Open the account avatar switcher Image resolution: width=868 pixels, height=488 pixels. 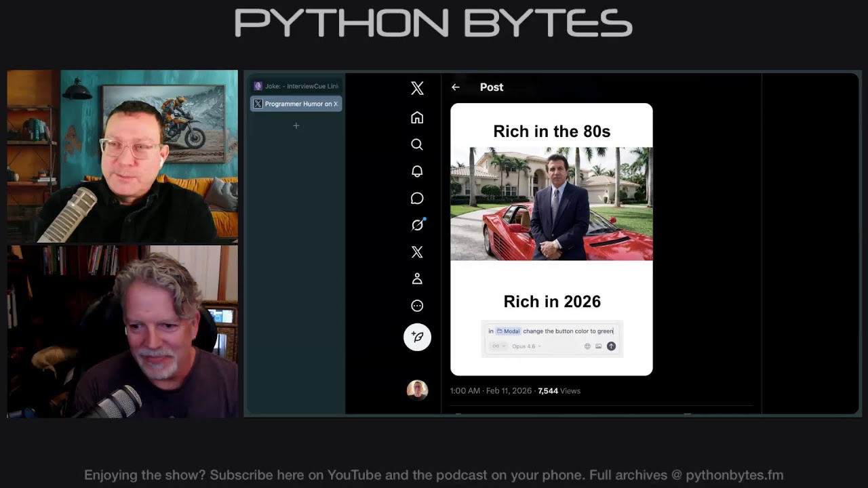(x=417, y=390)
